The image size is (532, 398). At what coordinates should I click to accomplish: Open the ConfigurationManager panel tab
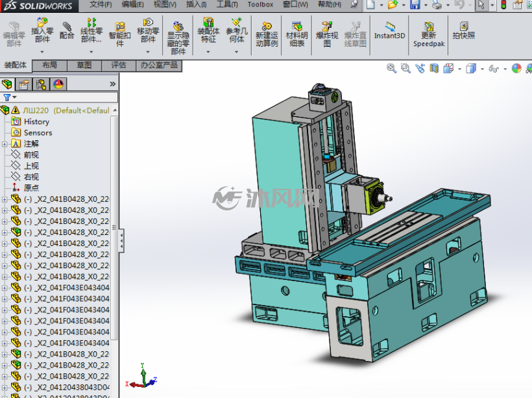pos(41,84)
